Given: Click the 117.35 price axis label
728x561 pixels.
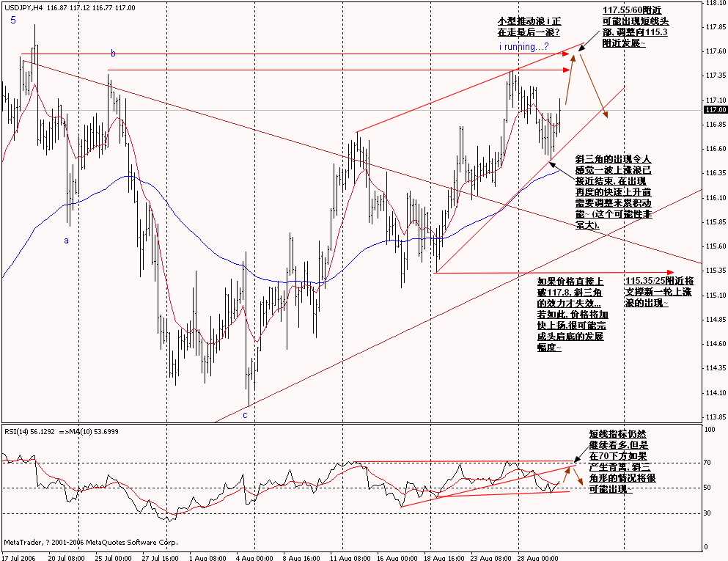Looking at the screenshot, I should click(x=716, y=76).
